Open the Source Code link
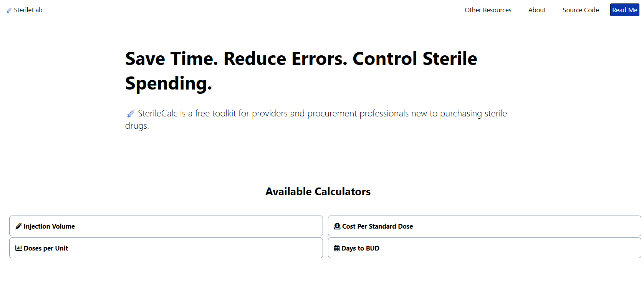 (x=580, y=10)
